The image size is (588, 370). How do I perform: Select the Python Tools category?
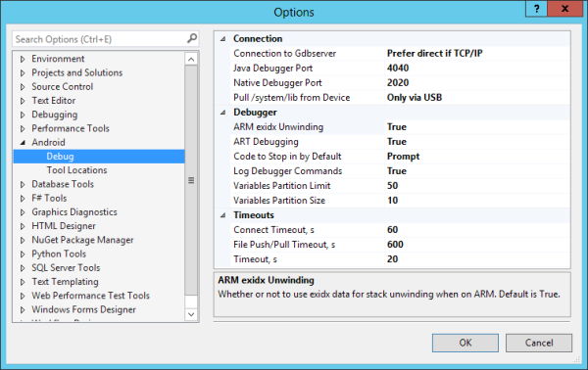click(x=59, y=254)
